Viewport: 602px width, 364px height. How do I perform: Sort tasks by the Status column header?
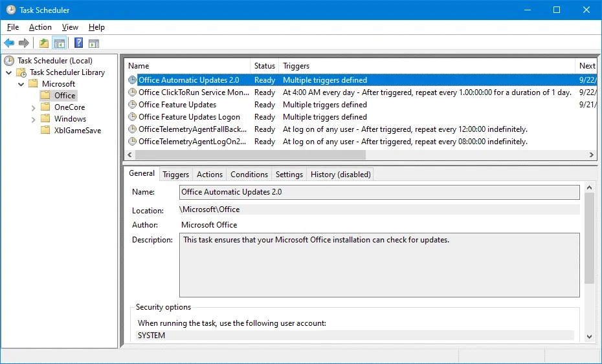coord(264,66)
